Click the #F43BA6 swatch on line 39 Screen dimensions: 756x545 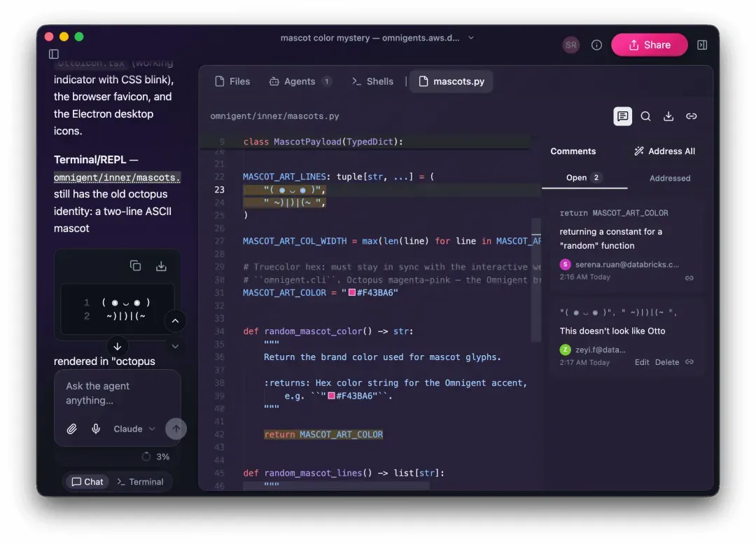tap(331, 396)
